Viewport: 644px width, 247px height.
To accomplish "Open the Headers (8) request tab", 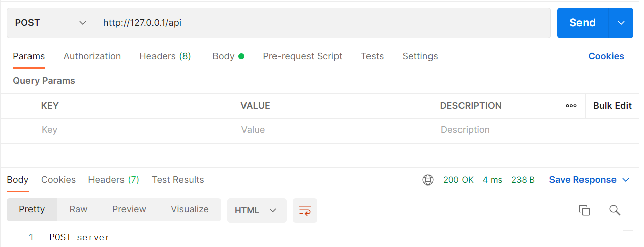I will 165,56.
